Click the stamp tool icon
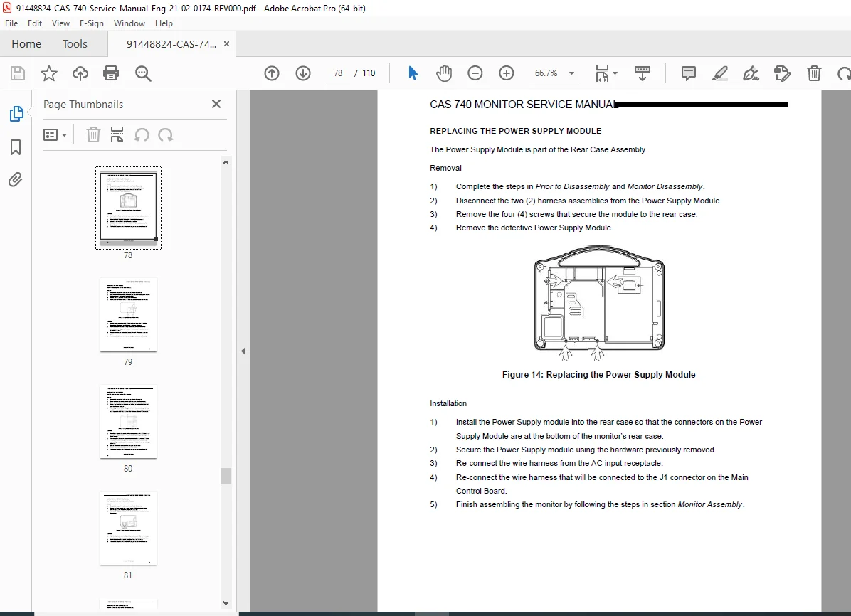This screenshot has width=851, height=616. pyautogui.click(x=783, y=73)
